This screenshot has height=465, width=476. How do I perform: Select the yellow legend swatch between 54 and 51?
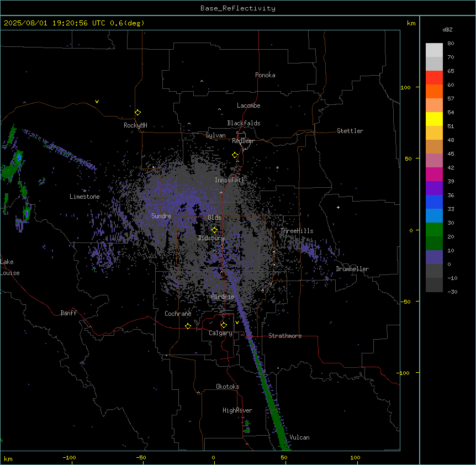tap(434, 119)
